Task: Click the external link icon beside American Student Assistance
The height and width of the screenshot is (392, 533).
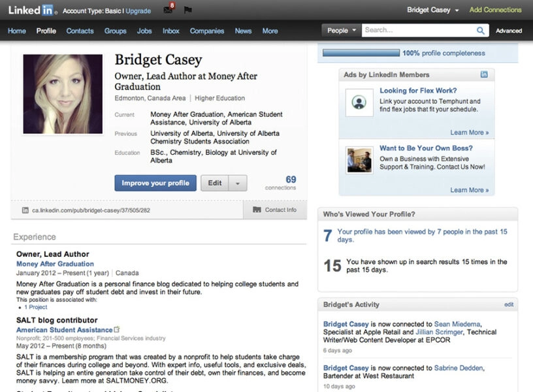Action: coord(117,329)
